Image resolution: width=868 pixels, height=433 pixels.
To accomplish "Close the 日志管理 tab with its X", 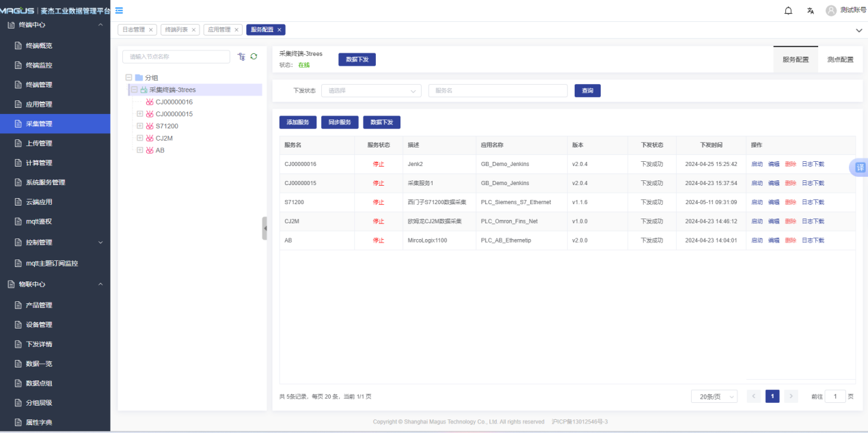I will tap(151, 29).
